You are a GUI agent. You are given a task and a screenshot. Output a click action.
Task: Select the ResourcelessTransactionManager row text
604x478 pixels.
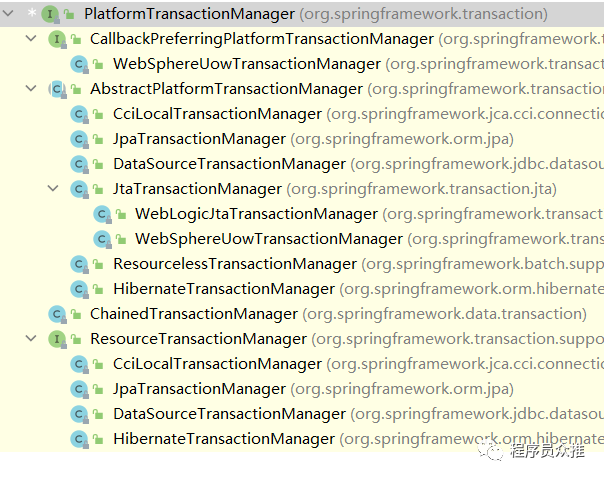coord(235,264)
